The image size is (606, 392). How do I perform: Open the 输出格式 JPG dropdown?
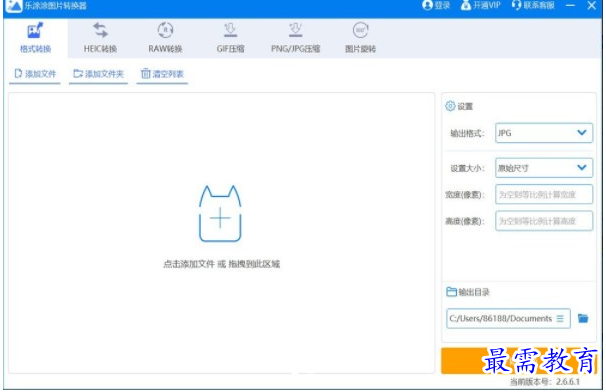point(544,133)
